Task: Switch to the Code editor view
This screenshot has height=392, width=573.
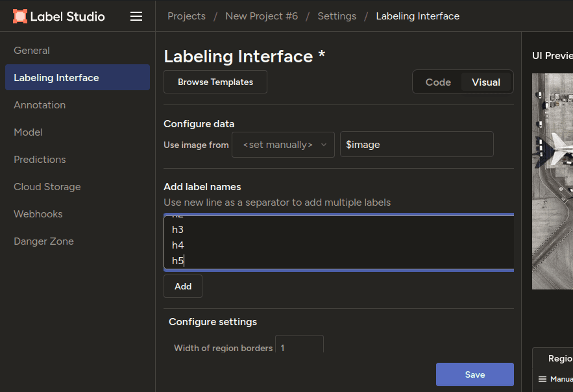Action: (438, 82)
